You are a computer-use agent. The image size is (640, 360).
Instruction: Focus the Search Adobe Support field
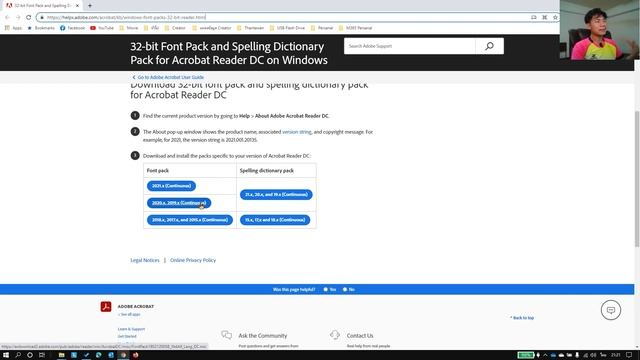coord(409,46)
